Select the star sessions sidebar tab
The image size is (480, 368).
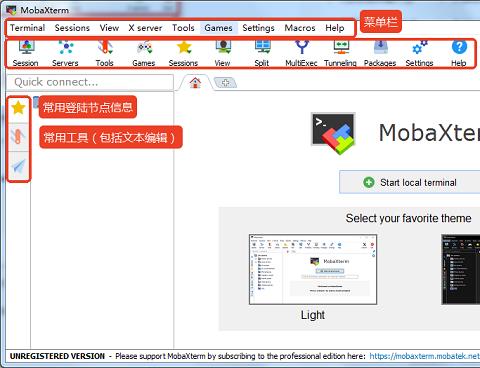coord(18,108)
